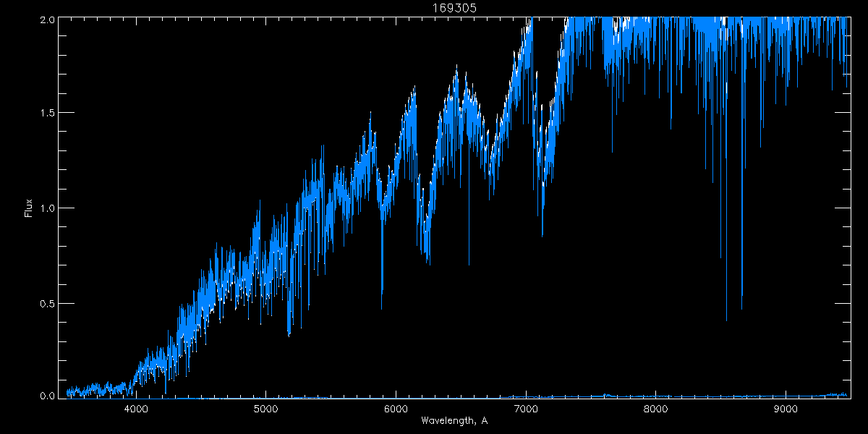
Task: Click the 0.5 y-axis tick label
Action: 46,303
